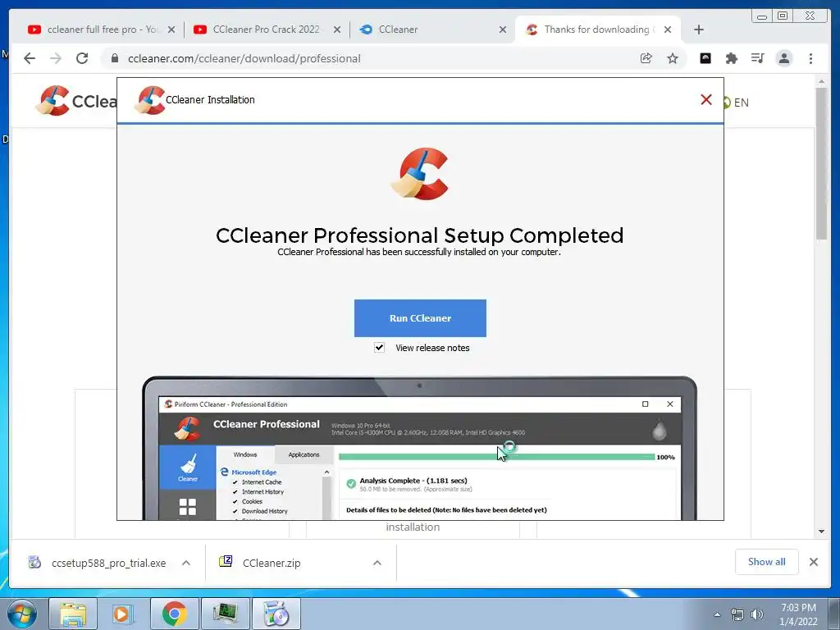Uncheck the View release notes checkbox
This screenshot has width=840, height=630.
tap(379, 348)
